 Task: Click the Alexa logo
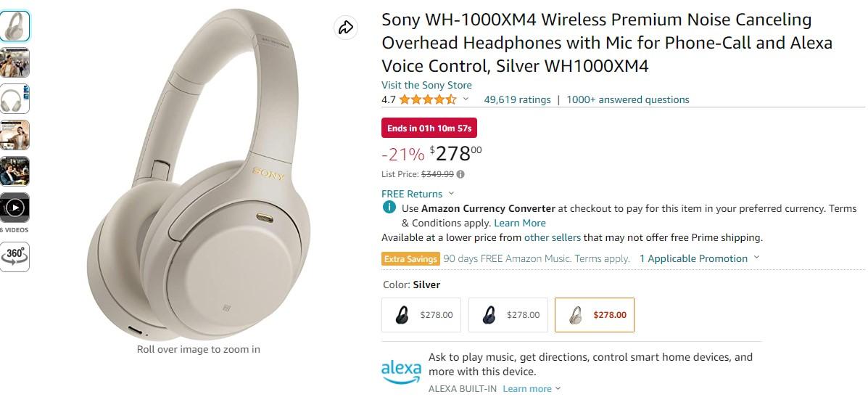click(x=401, y=370)
